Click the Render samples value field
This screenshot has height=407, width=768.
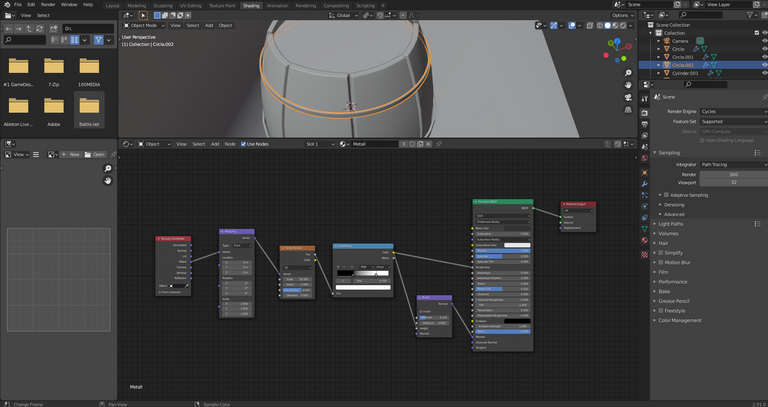tap(733, 174)
